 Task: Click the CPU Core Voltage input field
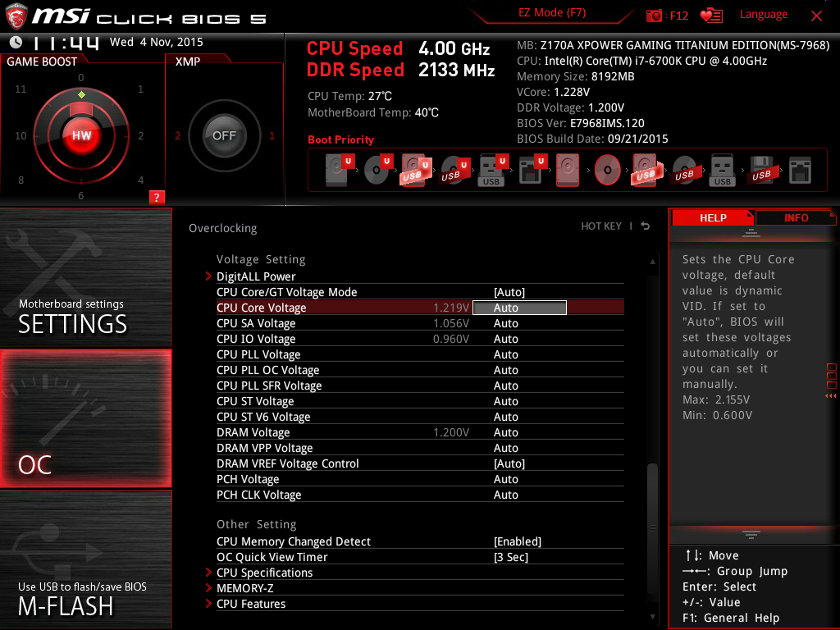[519, 308]
